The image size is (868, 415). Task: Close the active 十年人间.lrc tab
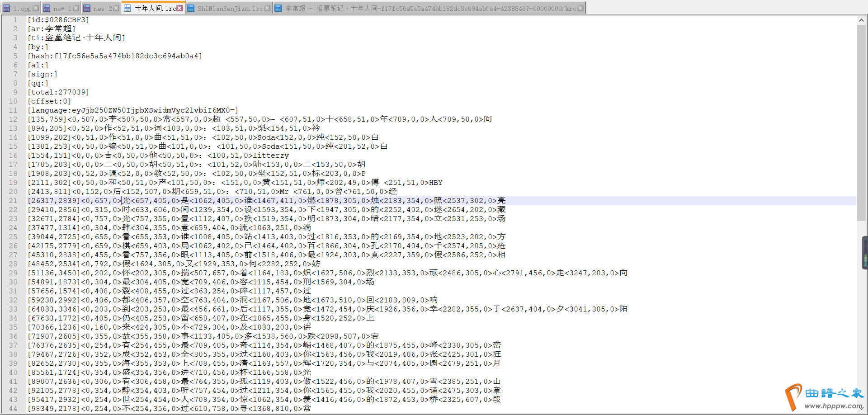click(x=179, y=8)
